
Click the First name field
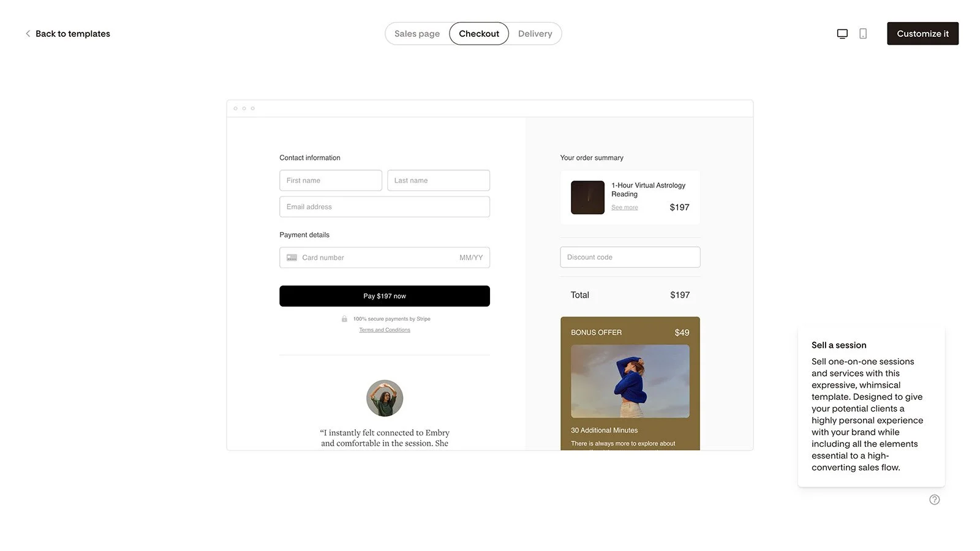coord(331,181)
